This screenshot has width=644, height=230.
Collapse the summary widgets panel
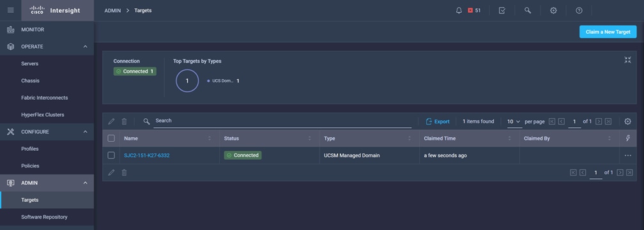click(x=627, y=60)
